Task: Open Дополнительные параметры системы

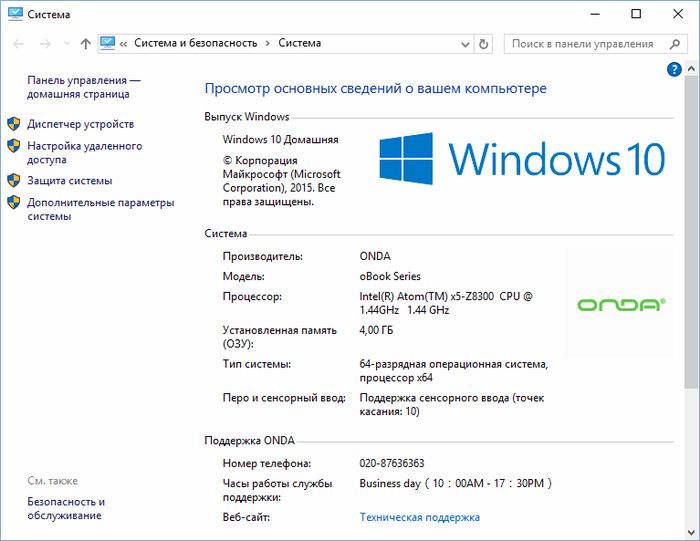Action: pyautogui.click(x=100, y=209)
